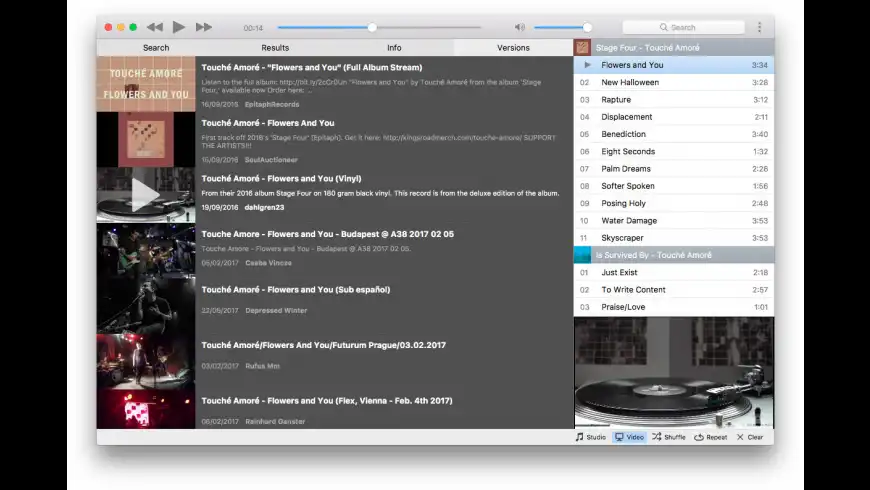Start playback with the play button

(179, 27)
